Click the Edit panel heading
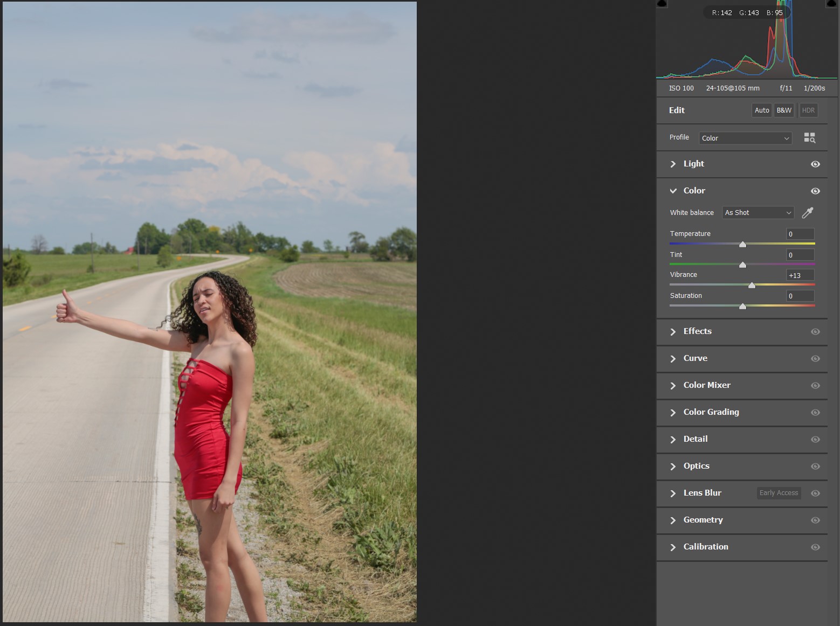The width and height of the screenshot is (840, 626). pyautogui.click(x=677, y=110)
